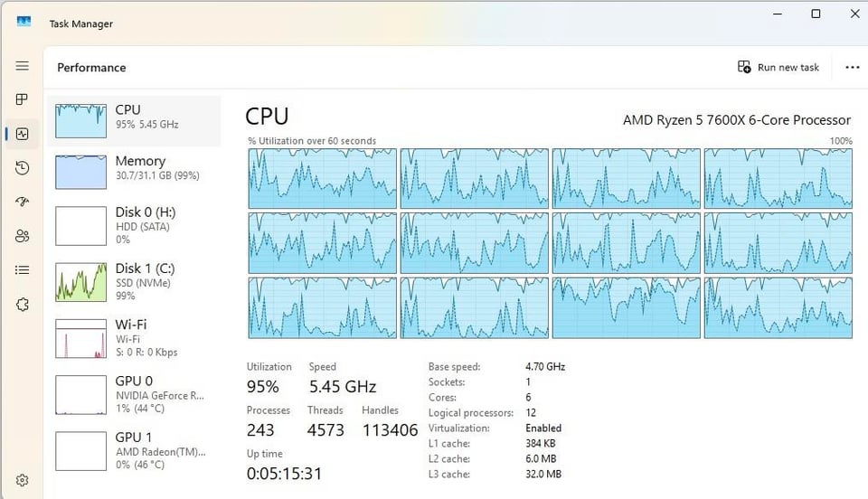
Task: Select GPU 0 NVIDIA GeForce entry
Action: point(134,394)
